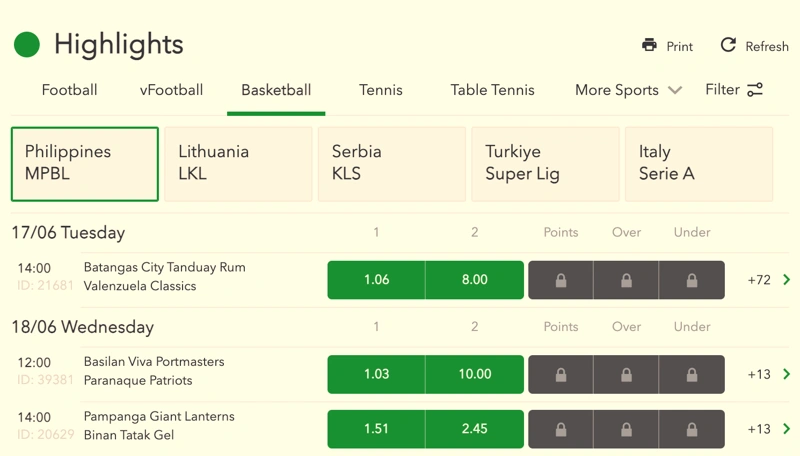Viewport: 800px width, 456px height.
Task: Click locked Over market for Basilan match
Action: click(626, 374)
